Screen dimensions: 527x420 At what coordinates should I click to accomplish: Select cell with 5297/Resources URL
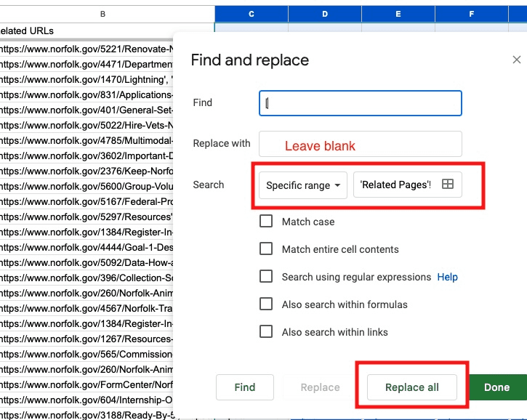(x=87, y=217)
